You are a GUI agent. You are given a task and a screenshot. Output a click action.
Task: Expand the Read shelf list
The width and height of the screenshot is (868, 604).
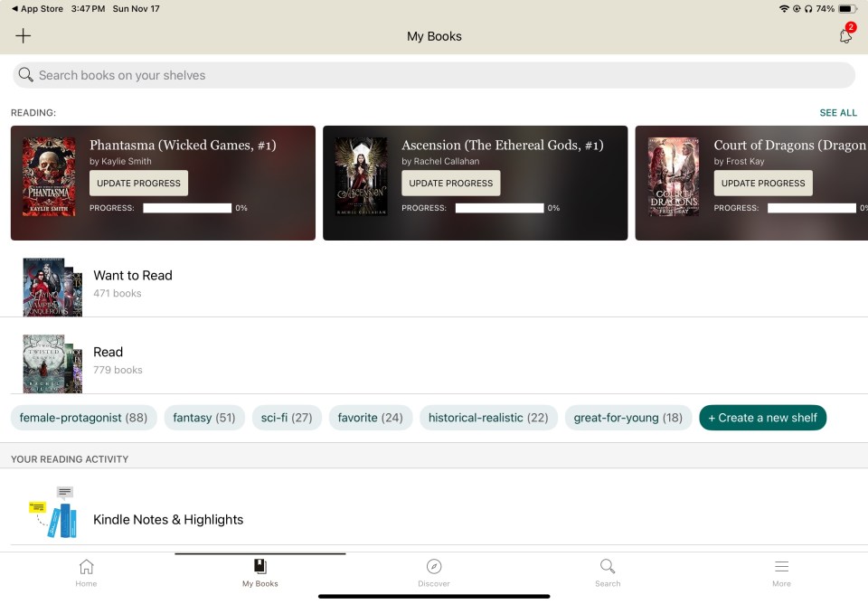click(x=108, y=352)
